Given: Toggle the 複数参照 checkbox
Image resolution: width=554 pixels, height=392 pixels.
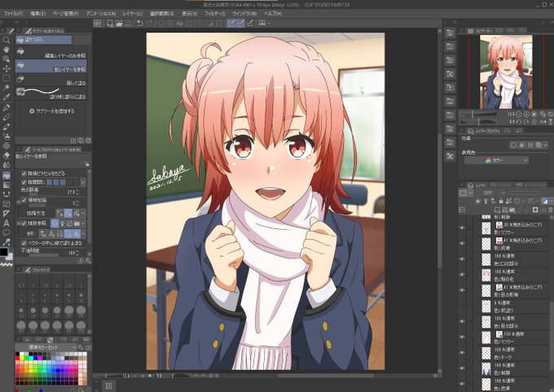Looking at the screenshot, I should [24, 223].
